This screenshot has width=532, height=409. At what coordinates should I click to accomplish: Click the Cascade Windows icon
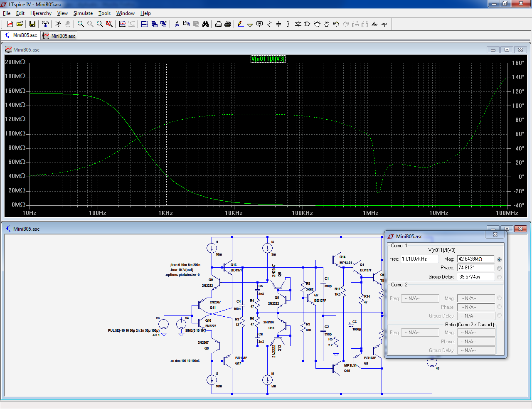[x=154, y=24]
